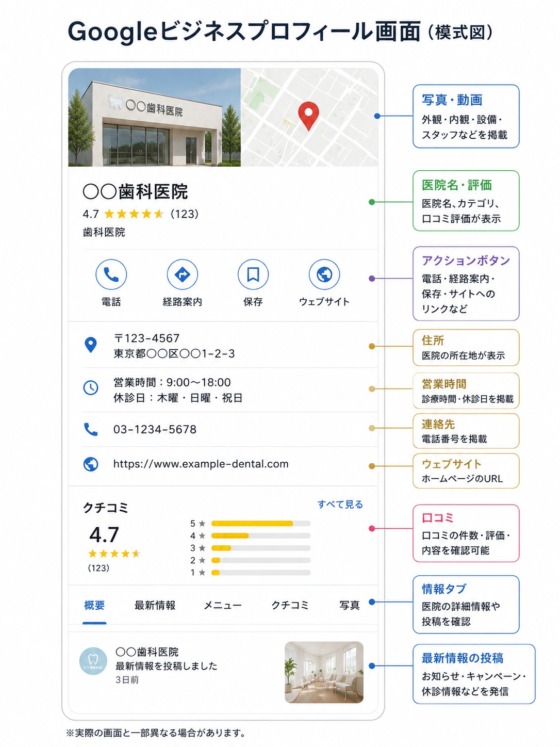
Task: Click the アクションボタン callout box
Action: [x=466, y=284]
